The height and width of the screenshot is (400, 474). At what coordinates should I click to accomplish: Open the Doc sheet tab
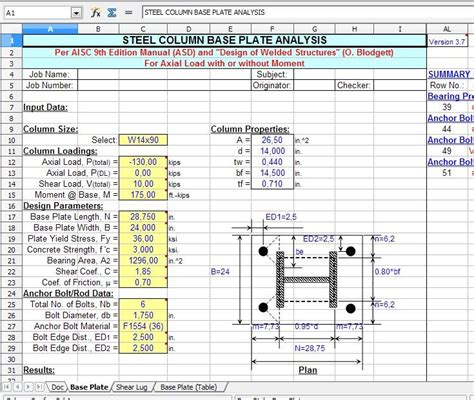(57, 387)
